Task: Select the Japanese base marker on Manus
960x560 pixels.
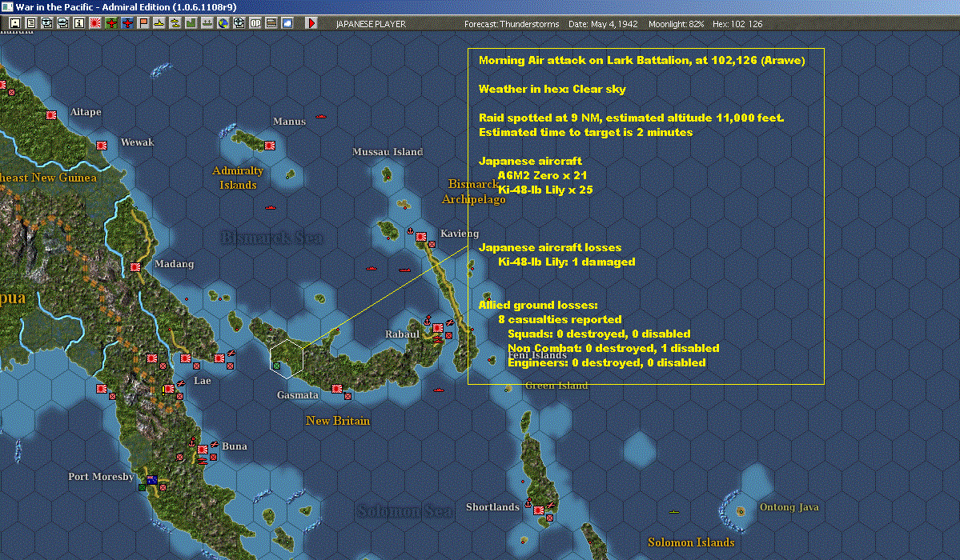Action: (269, 146)
